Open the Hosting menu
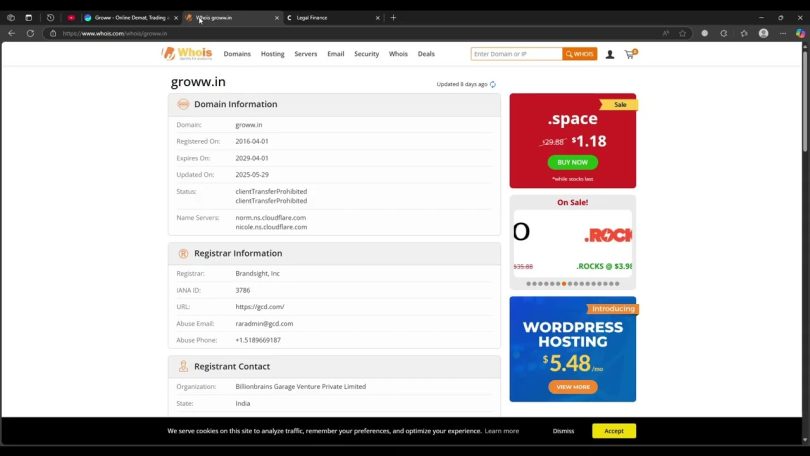Screen dimensions: 810x456 click(x=272, y=54)
